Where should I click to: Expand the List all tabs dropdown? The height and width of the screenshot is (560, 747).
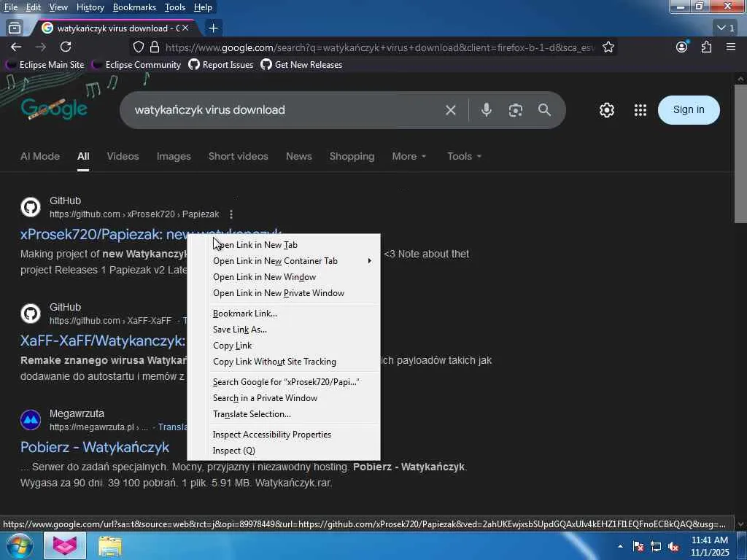pyautogui.click(x=726, y=28)
